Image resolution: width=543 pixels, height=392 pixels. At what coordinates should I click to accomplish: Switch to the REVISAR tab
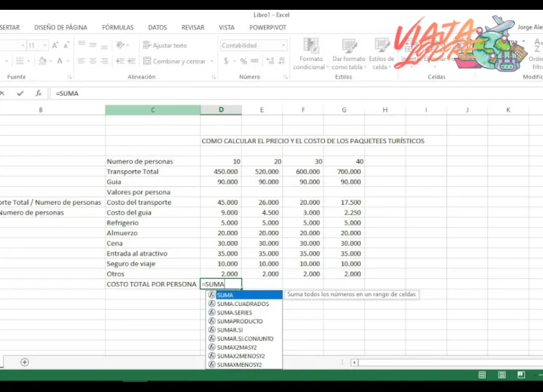point(193,27)
